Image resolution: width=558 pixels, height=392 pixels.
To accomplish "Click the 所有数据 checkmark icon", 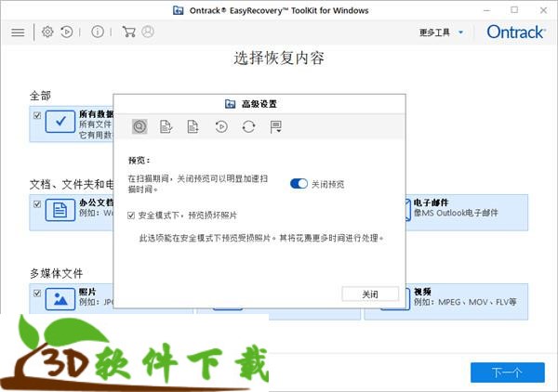I will pyautogui.click(x=60, y=122).
